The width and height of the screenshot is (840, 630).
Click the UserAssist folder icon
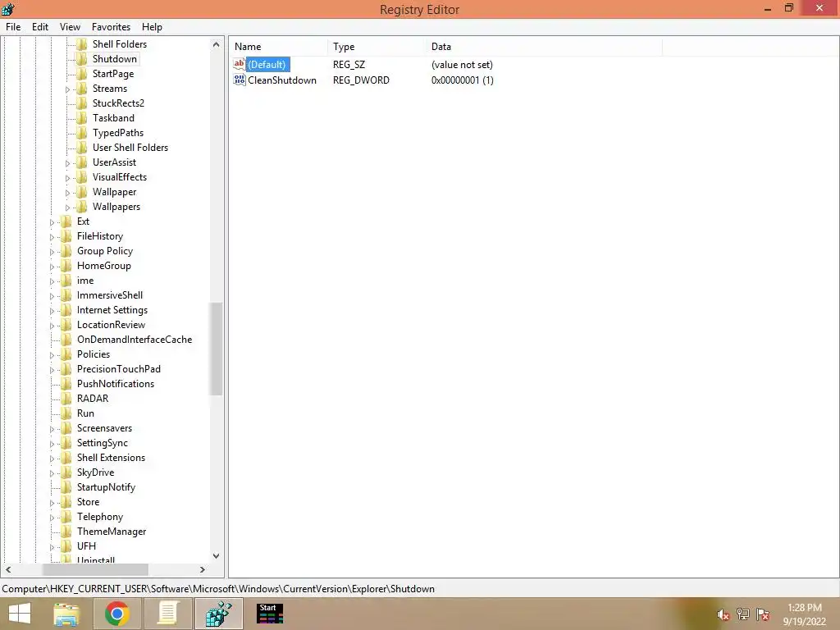click(81, 162)
